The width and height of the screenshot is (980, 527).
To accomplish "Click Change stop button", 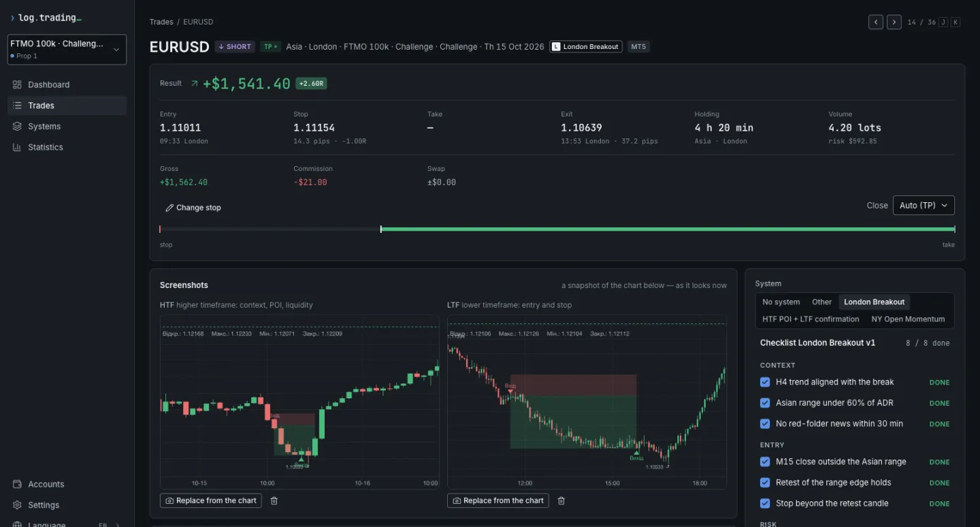I will pos(193,208).
